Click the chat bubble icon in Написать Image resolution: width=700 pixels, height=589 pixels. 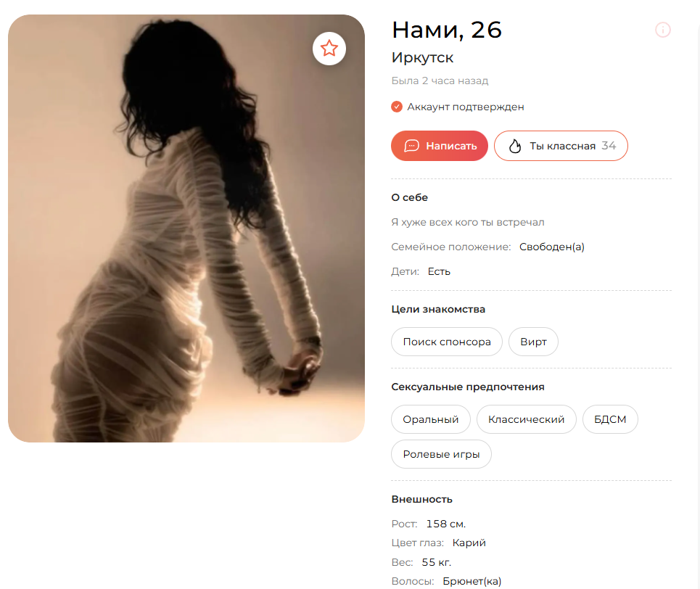(411, 146)
